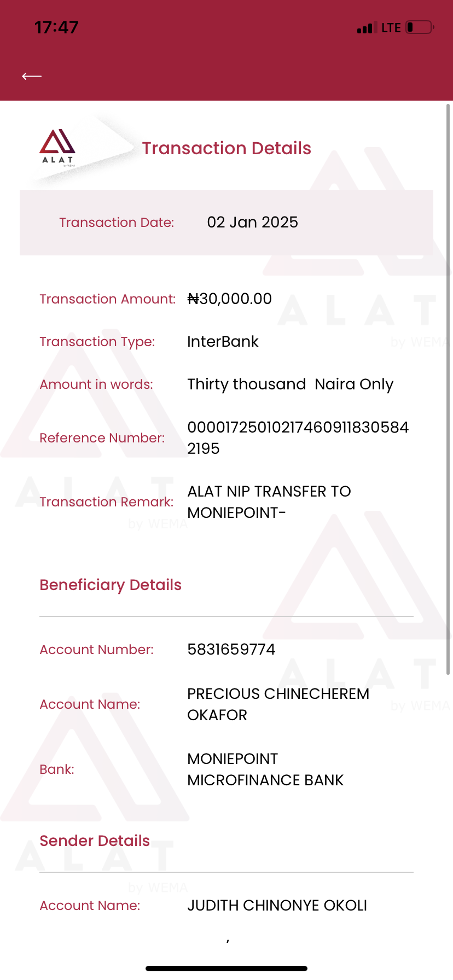The image size is (453, 980).
Task: Tap the beneficiary account number 5831659774
Action: (231, 649)
